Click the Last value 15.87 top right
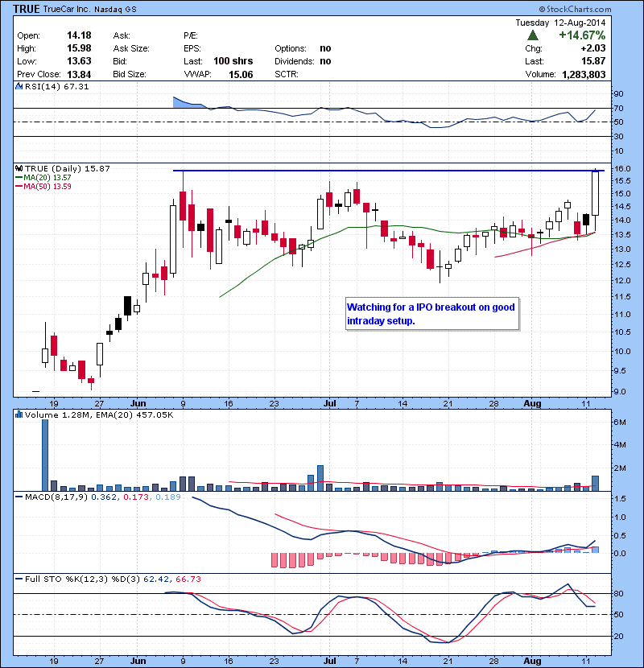This screenshot has width=644, height=668. coord(593,61)
